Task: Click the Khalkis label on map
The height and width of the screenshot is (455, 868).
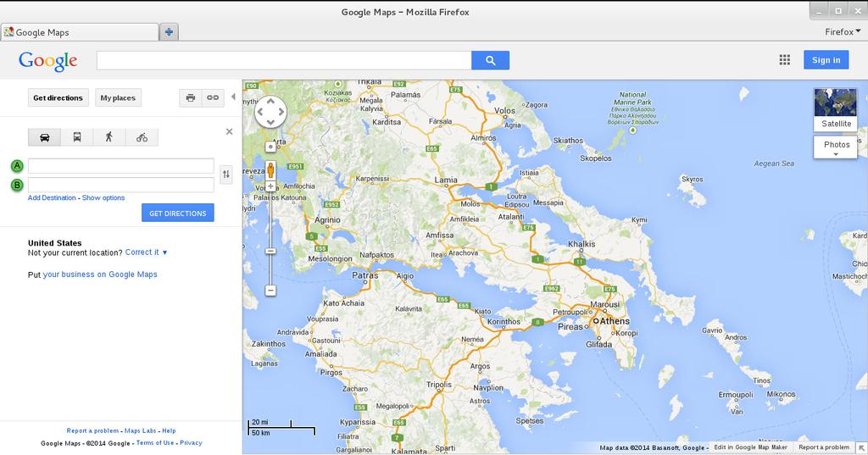Action: tap(581, 244)
